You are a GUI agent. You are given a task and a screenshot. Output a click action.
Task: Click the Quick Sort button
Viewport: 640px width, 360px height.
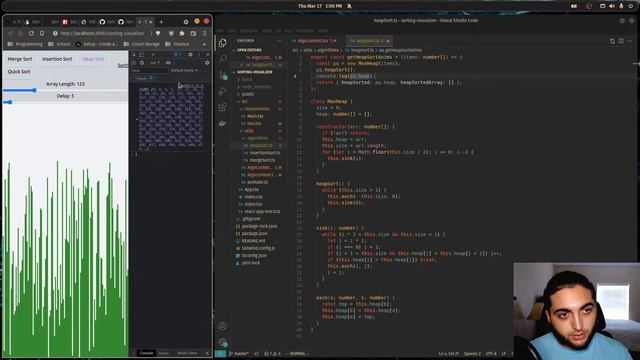19,71
